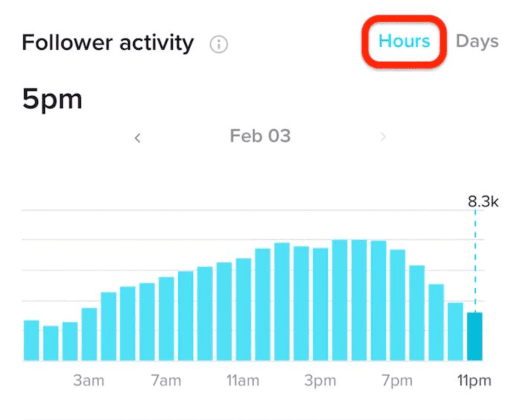Click the red highlight circle around Hours

pos(403,42)
